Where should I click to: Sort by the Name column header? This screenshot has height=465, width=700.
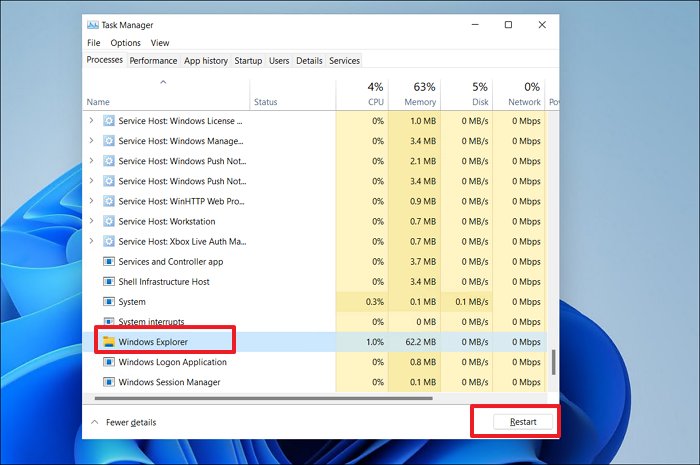[166, 95]
